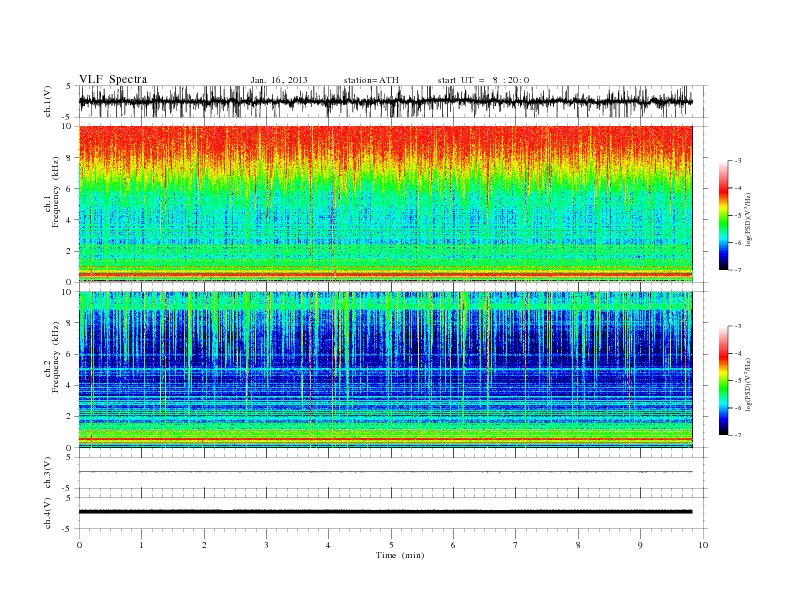792x612 pixels.
Task: Click the 'start UT = 8:20:0' label
Action: [x=483, y=80]
